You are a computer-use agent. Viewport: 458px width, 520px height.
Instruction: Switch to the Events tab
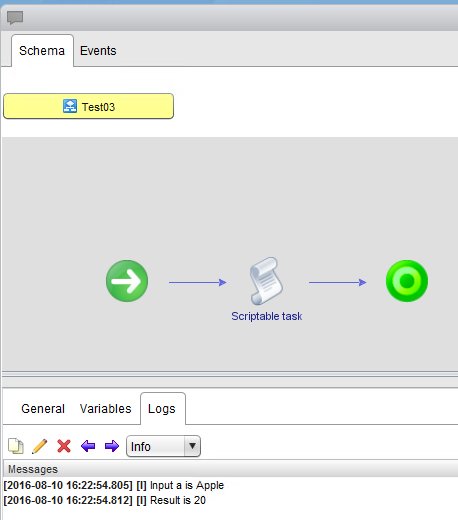(x=98, y=51)
